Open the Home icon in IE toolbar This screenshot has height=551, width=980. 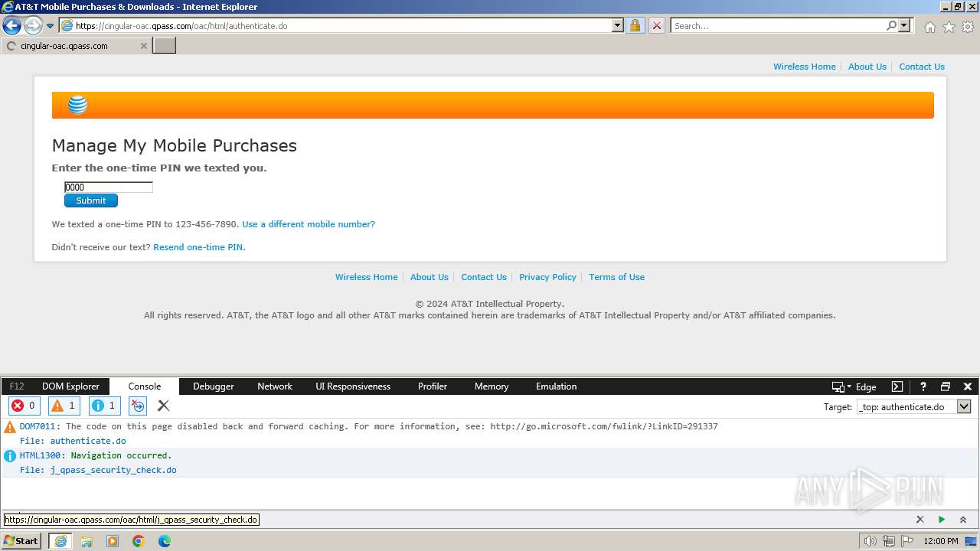coord(929,27)
